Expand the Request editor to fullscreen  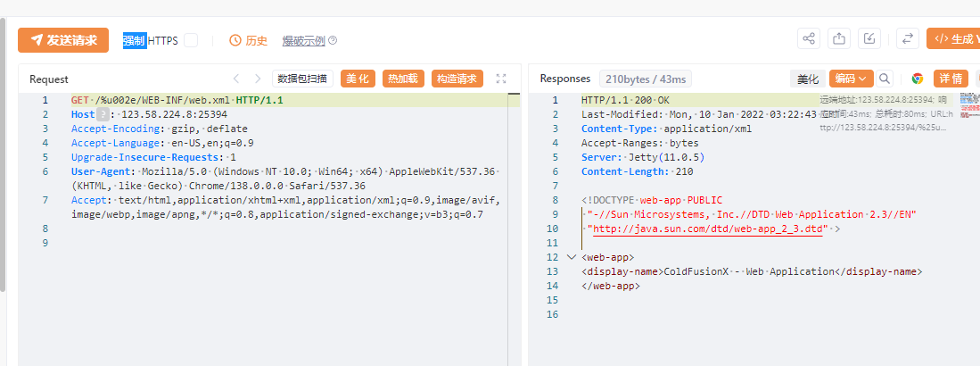(x=501, y=79)
